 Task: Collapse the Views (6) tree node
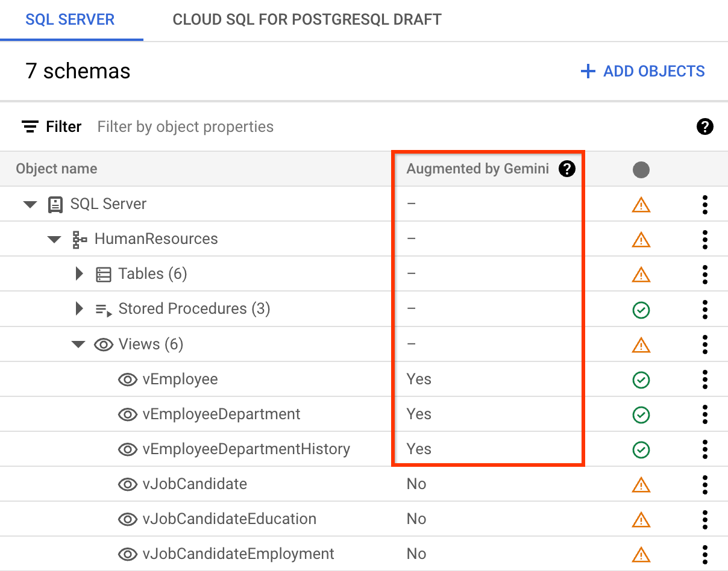tap(78, 344)
